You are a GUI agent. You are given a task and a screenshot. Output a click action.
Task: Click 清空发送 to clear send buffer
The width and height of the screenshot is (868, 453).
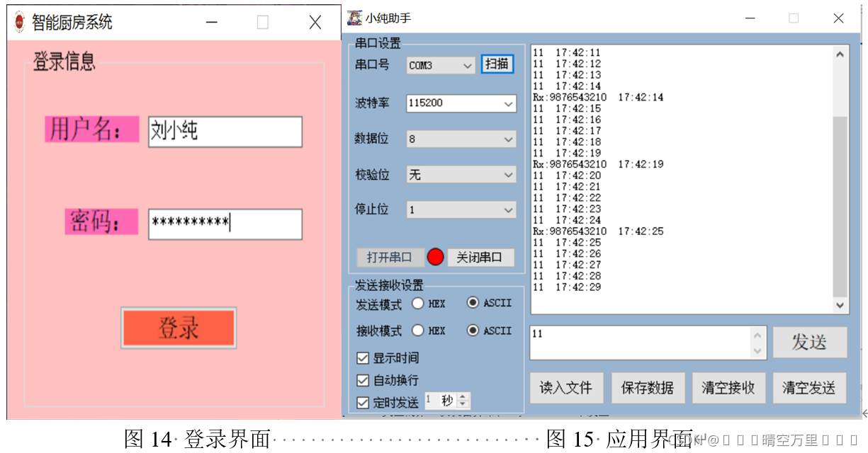point(809,387)
